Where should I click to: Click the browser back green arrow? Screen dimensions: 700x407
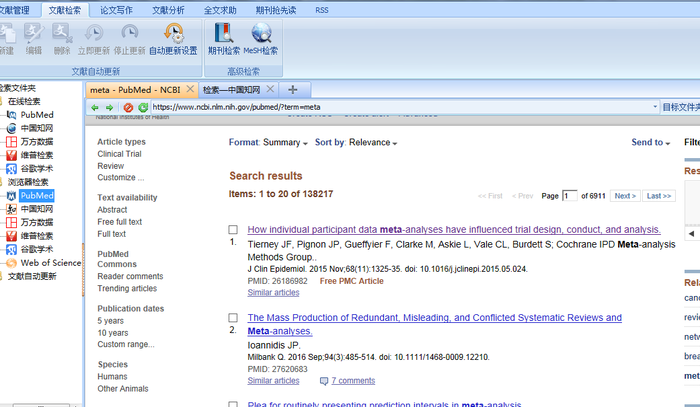coord(95,107)
